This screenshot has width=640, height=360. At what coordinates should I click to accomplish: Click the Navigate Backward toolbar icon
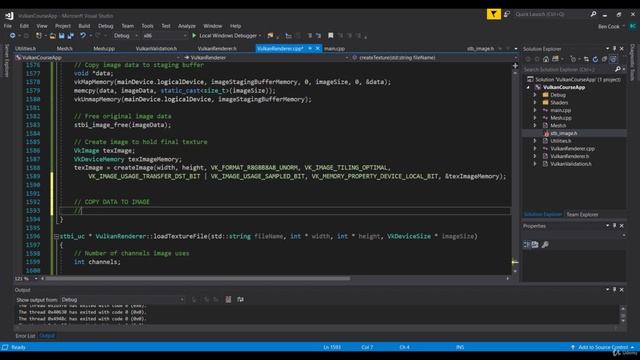coord(13,36)
